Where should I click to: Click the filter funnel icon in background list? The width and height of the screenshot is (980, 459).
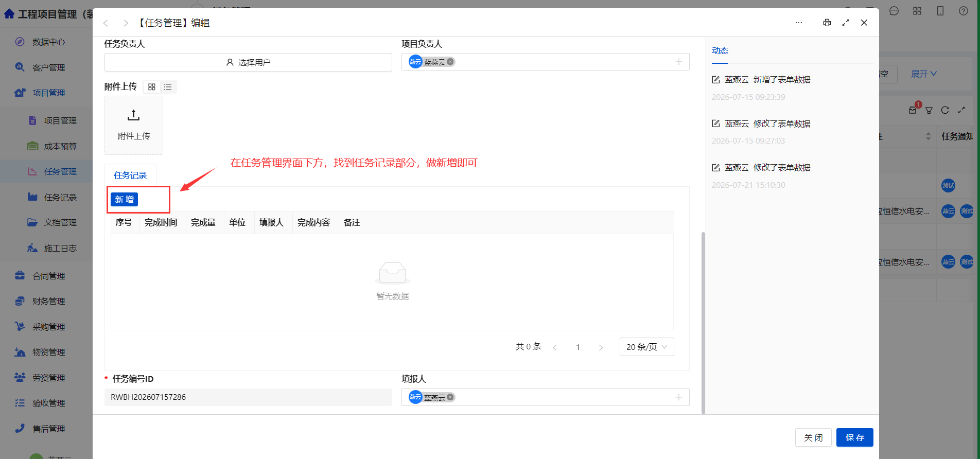click(x=929, y=110)
